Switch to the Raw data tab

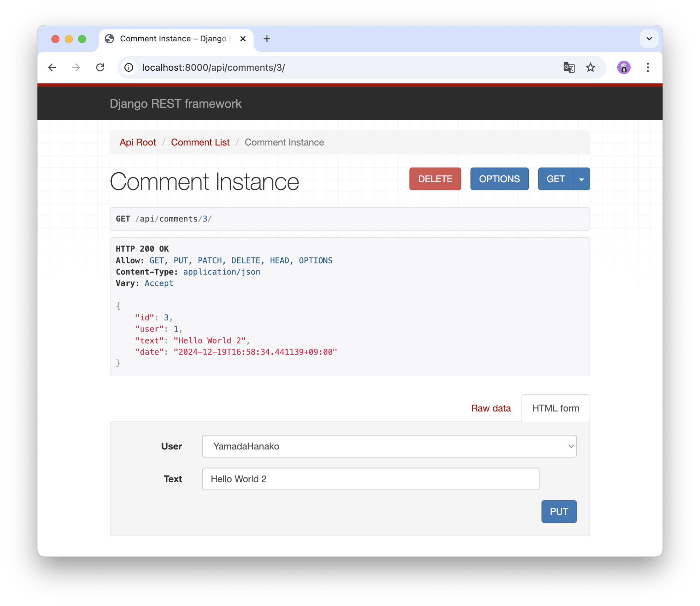click(491, 408)
